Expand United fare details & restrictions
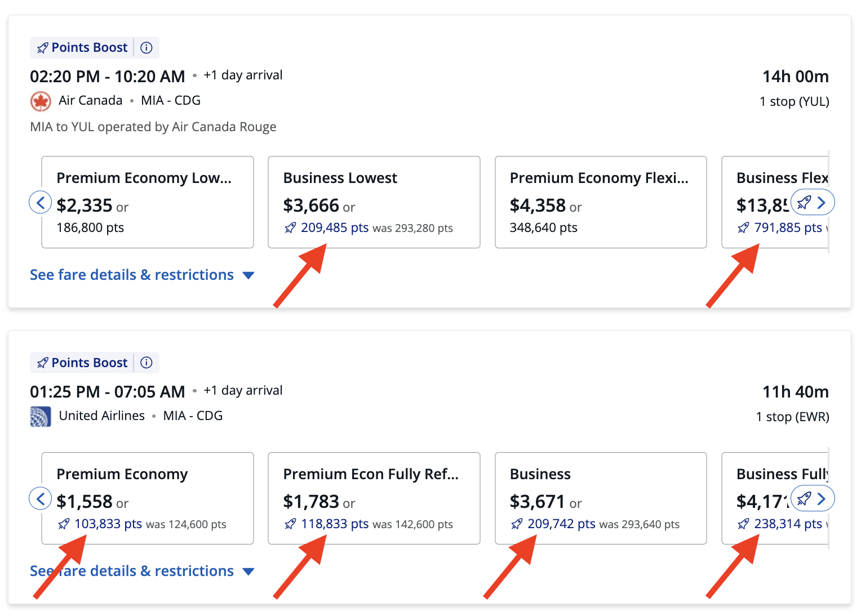The width and height of the screenshot is (861, 616). [x=142, y=571]
